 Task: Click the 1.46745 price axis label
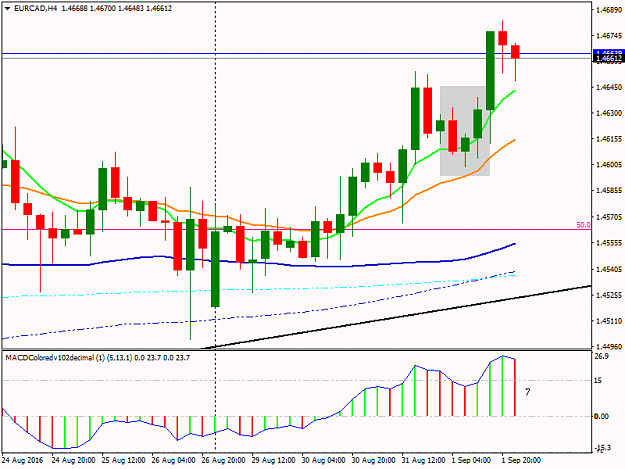point(609,36)
